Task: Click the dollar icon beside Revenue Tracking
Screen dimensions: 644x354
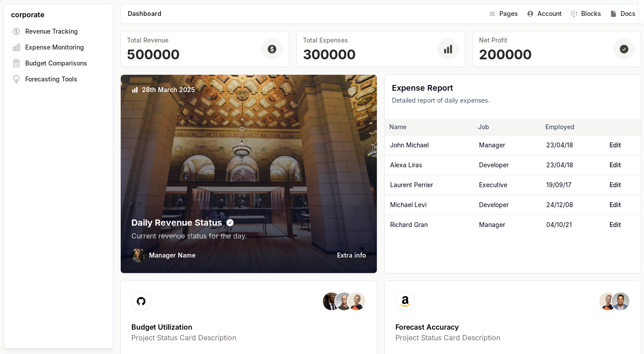Action: pyautogui.click(x=16, y=31)
